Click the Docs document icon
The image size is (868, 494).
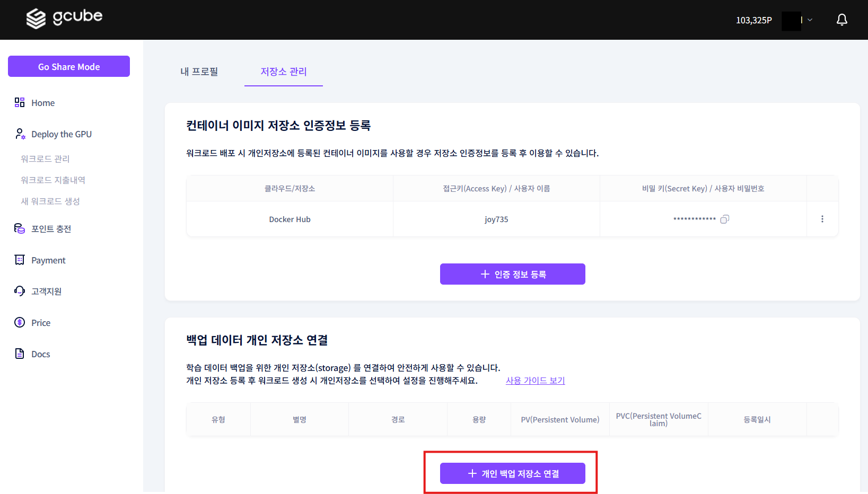pos(19,354)
